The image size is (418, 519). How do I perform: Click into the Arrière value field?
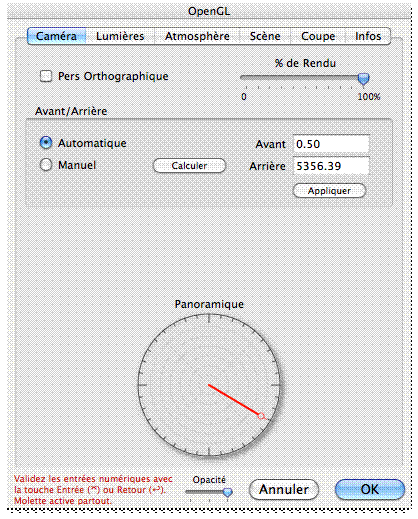pyautogui.click(x=331, y=166)
